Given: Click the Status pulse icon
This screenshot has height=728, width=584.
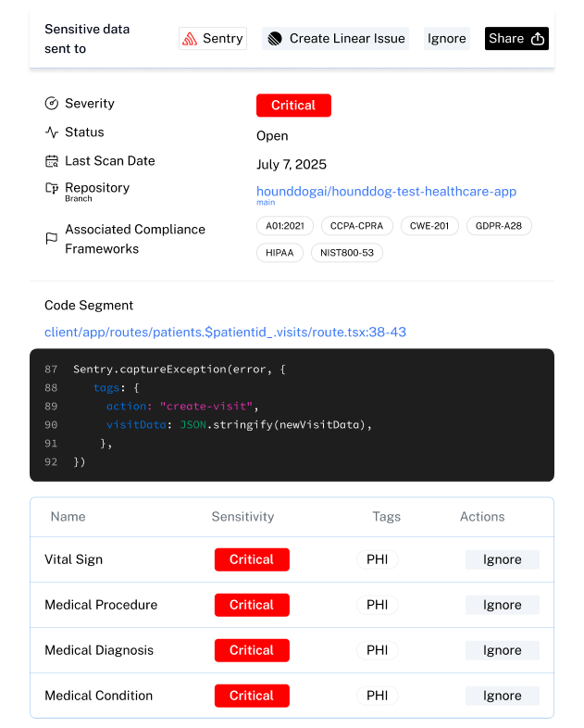Looking at the screenshot, I should click(x=52, y=132).
